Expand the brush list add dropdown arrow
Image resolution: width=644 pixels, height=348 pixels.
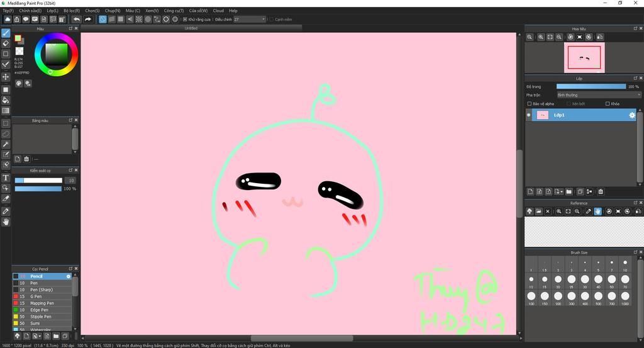[40, 337]
